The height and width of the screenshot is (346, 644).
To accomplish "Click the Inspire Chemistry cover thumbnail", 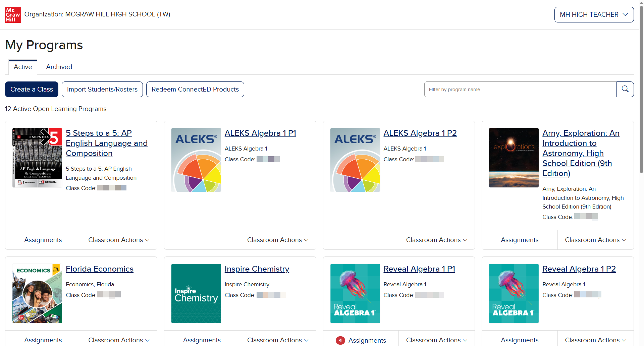I will (x=196, y=293).
